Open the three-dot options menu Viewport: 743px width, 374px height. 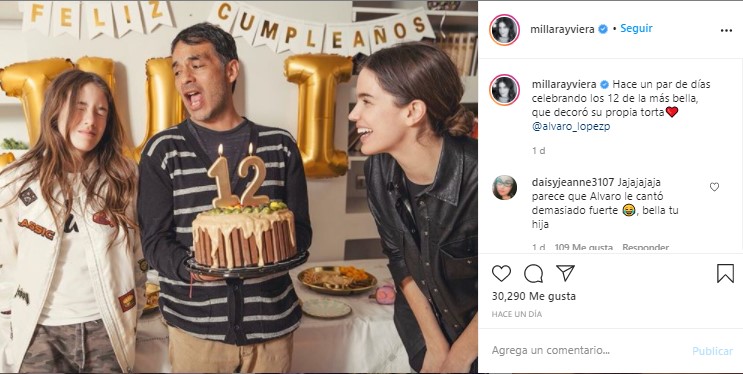pos(726,30)
